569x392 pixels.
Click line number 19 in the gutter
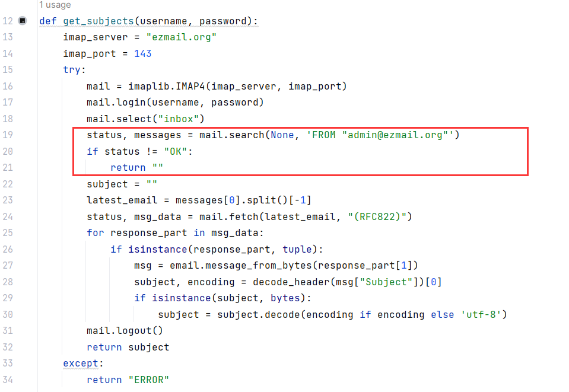pyautogui.click(x=8, y=135)
